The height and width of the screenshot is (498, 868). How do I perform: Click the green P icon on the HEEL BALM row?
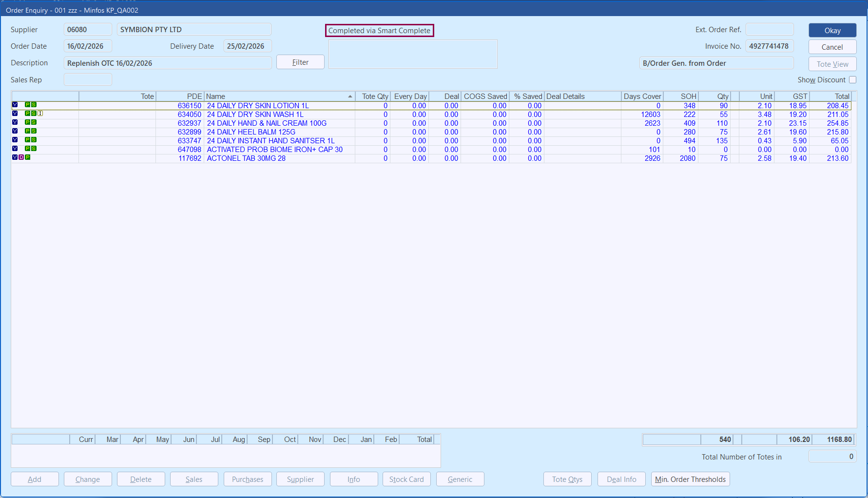point(28,131)
